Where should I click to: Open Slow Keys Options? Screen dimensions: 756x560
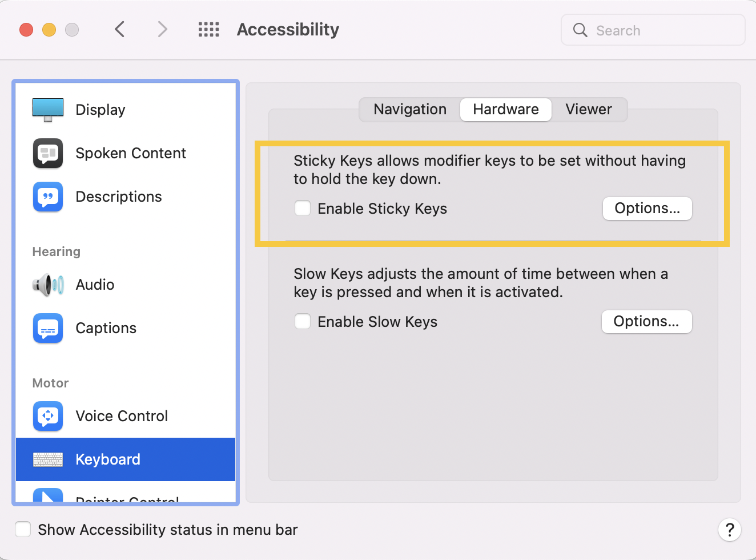click(647, 321)
